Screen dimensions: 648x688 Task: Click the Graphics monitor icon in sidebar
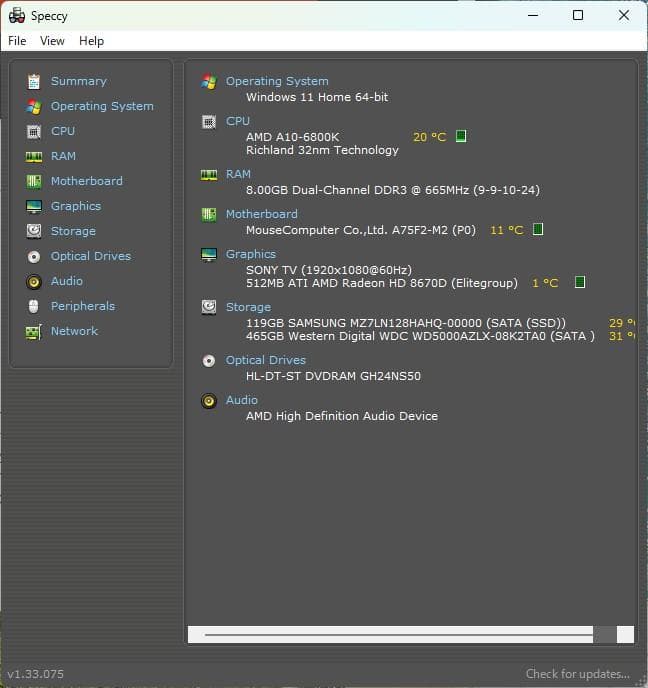pos(34,206)
